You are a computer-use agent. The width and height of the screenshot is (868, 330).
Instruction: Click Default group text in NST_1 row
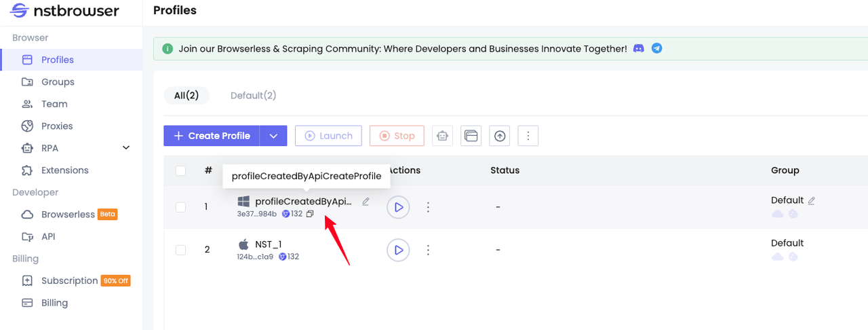pyautogui.click(x=787, y=243)
